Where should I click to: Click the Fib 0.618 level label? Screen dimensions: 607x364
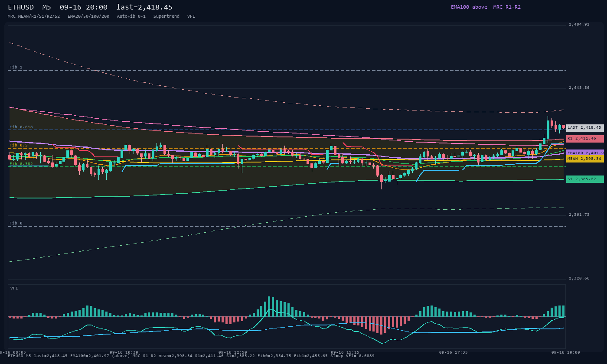(x=21, y=127)
